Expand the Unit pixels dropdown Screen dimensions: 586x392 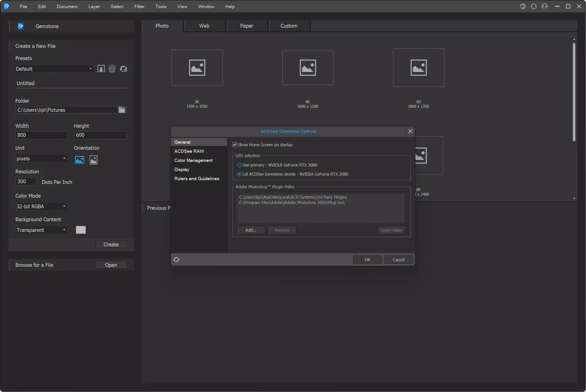coord(41,159)
